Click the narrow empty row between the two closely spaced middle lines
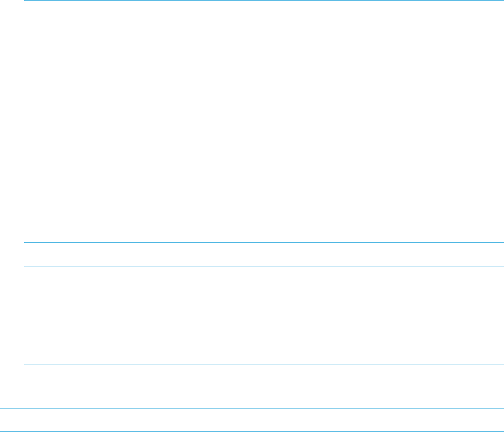 click(263, 255)
